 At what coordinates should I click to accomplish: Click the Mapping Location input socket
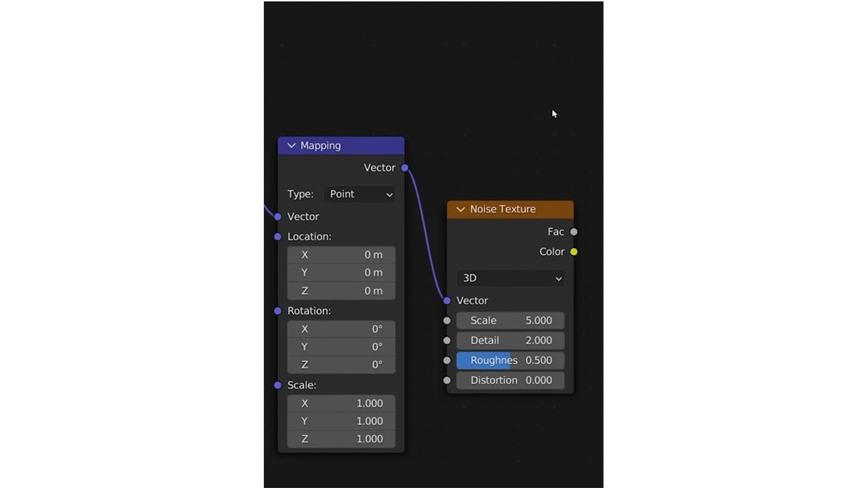point(278,237)
